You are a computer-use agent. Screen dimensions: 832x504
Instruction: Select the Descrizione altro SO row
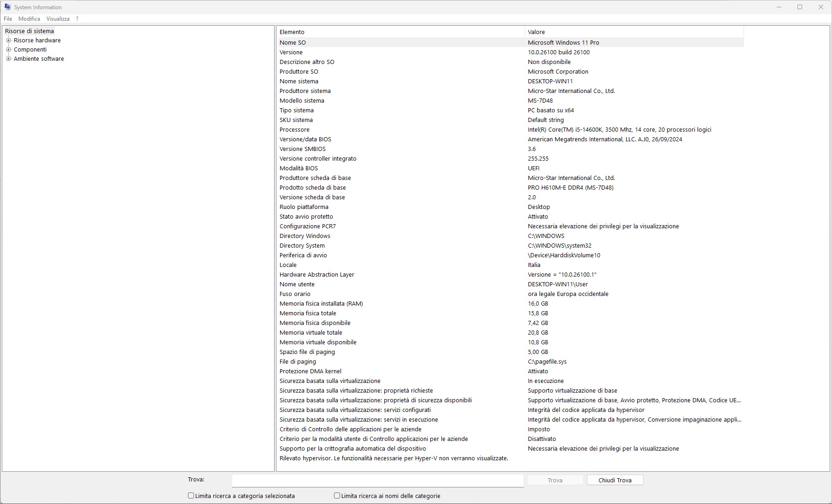click(510, 62)
